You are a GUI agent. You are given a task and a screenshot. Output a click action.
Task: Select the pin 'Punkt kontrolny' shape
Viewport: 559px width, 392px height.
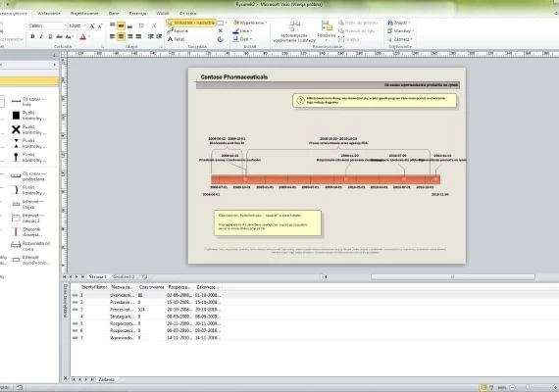click(29, 157)
